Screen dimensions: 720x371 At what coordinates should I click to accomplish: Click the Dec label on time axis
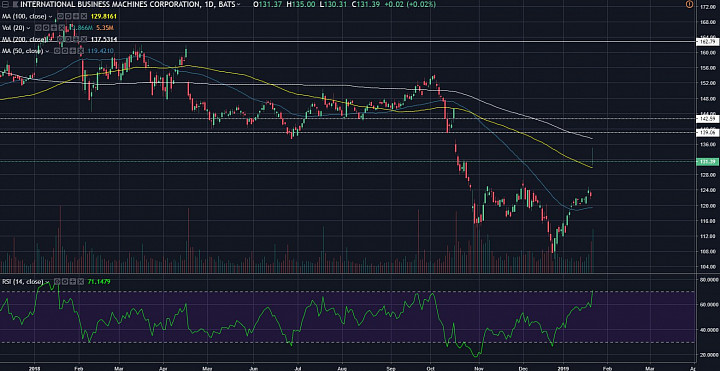pos(523,368)
